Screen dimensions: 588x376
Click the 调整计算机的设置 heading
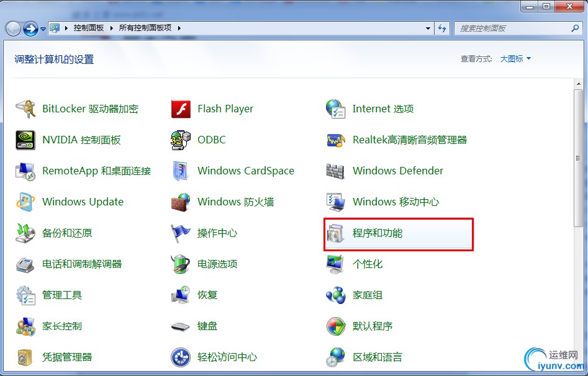54,59
